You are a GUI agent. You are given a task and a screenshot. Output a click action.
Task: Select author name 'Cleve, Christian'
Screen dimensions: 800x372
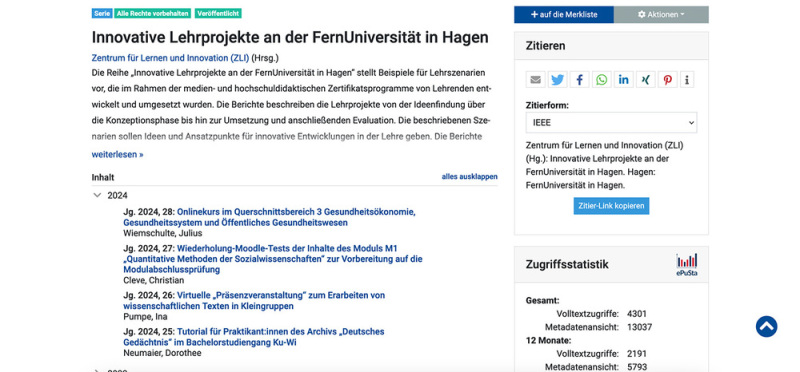coord(154,280)
